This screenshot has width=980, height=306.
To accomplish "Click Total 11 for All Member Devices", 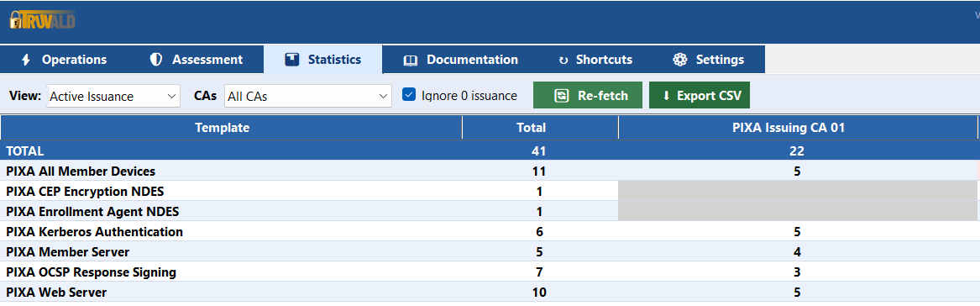I will [539, 171].
